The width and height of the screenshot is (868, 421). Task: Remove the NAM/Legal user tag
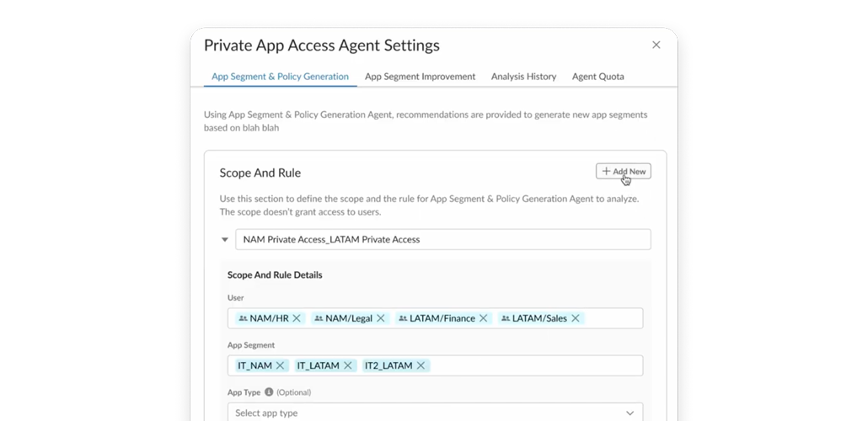point(381,318)
